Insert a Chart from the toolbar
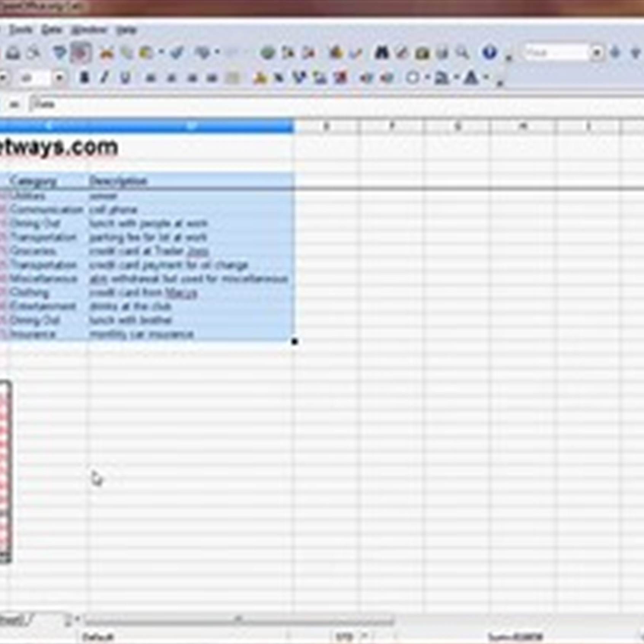Screen dimensions: 644x644 (x=336, y=53)
